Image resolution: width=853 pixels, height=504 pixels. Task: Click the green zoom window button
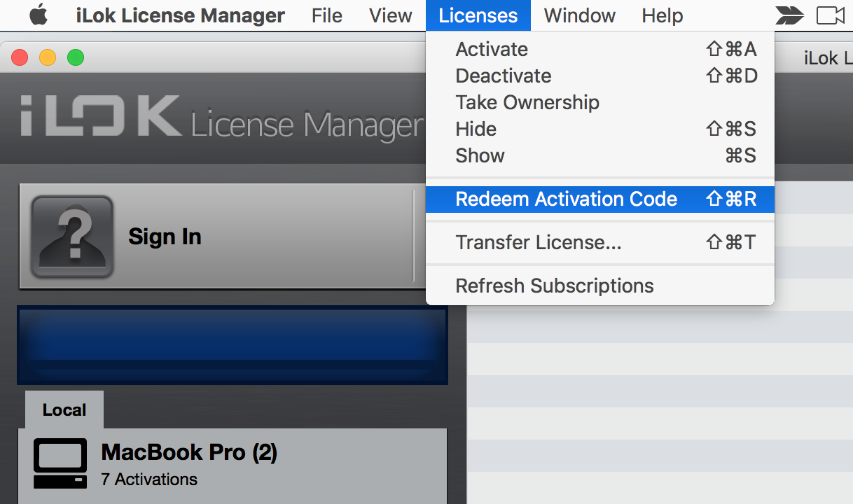76,57
